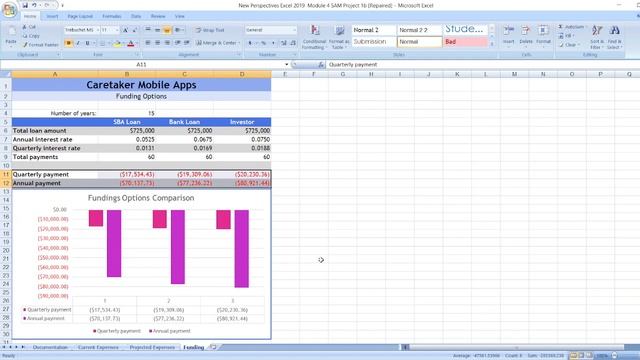This screenshot has width=640, height=360.
Task: Set Middle Align vertical alignment
Action: (x=157, y=30)
